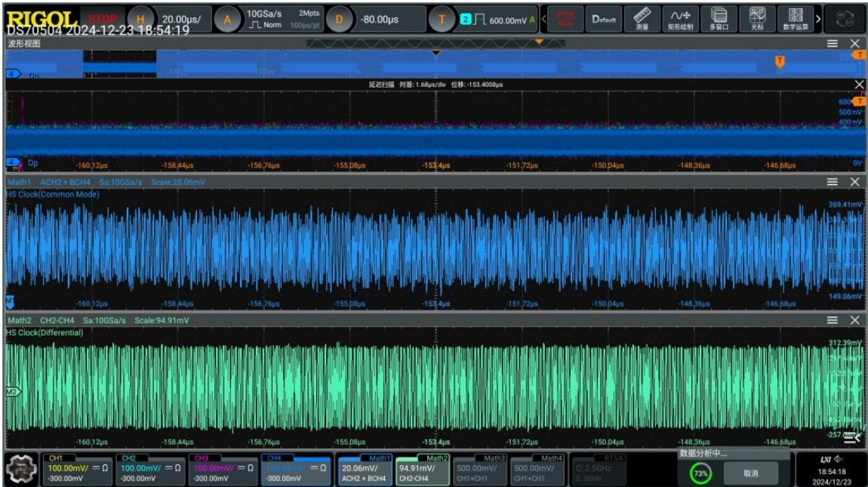Open the gear navigation menu icon

[x=21, y=469]
